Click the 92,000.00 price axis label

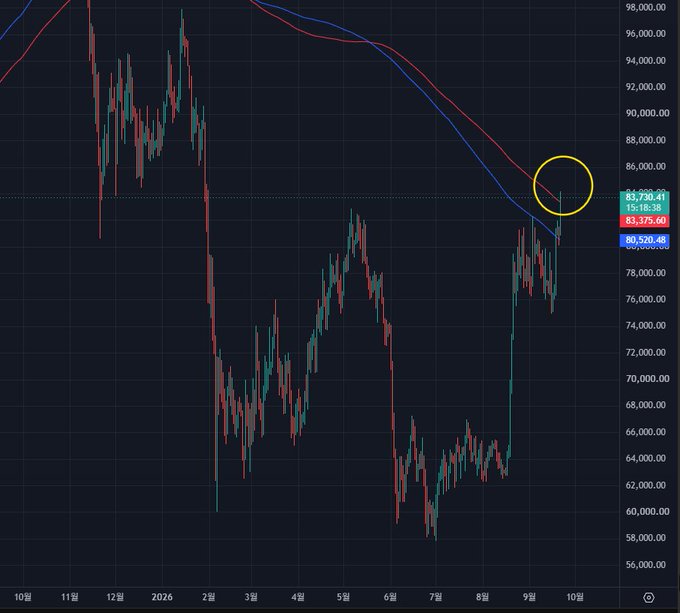(x=645, y=87)
